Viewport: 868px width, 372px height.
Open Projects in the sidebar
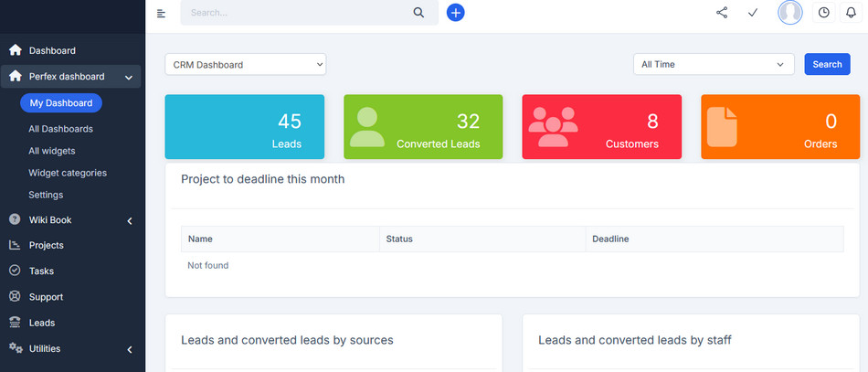(x=46, y=245)
